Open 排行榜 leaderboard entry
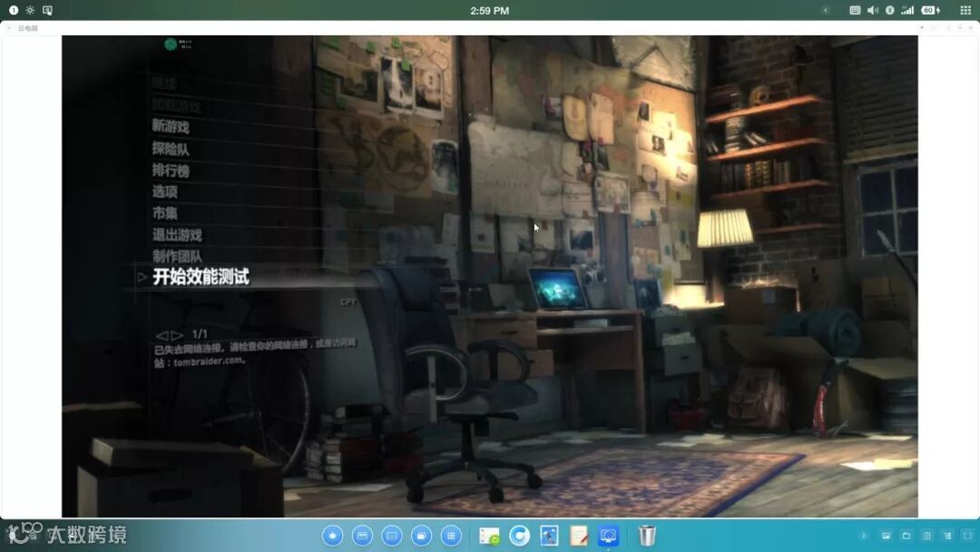The image size is (980, 552). pyautogui.click(x=171, y=170)
